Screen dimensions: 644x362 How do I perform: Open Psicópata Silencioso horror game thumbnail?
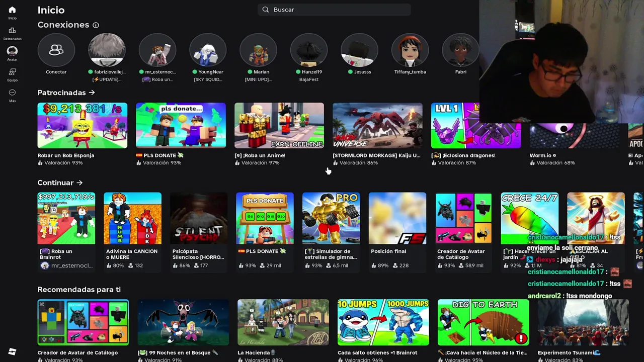tap(199, 218)
